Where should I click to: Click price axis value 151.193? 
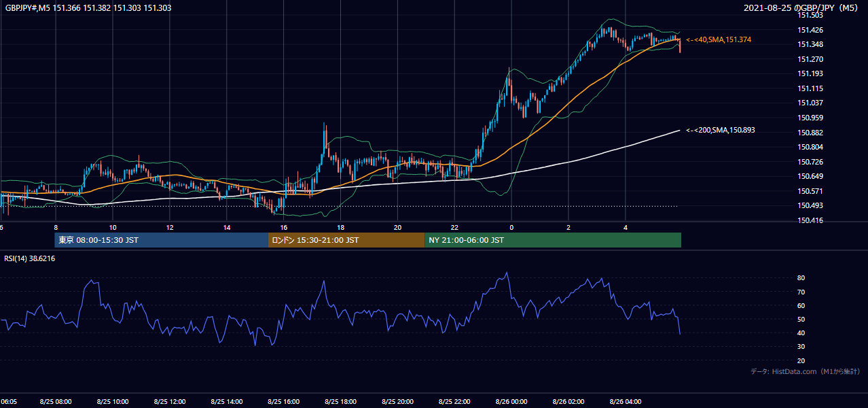[x=810, y=74]
